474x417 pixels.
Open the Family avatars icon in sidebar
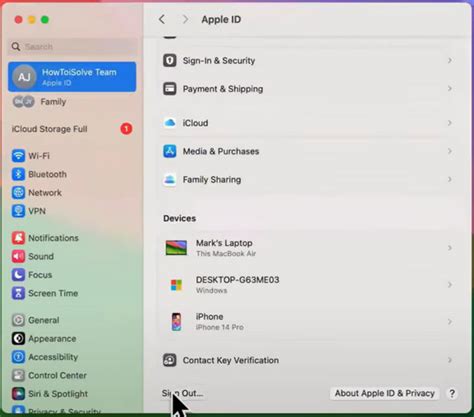[23, 101]
